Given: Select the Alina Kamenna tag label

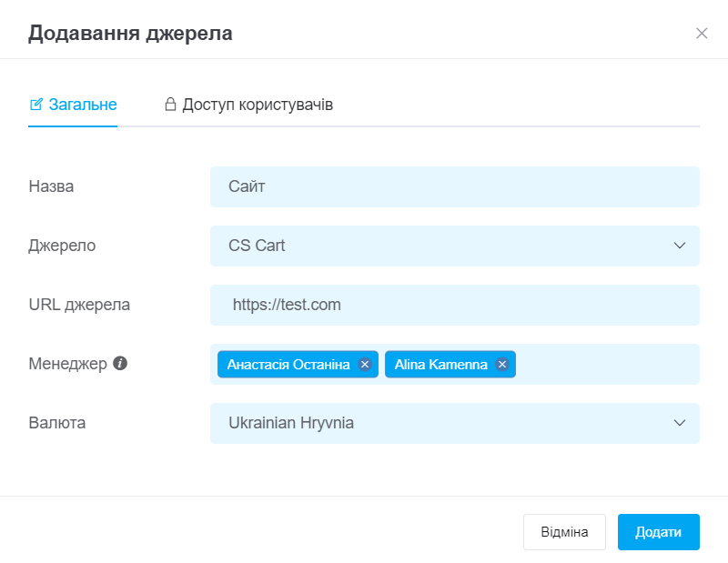Looking at the screenshot, I should click(x=441, y=365).
